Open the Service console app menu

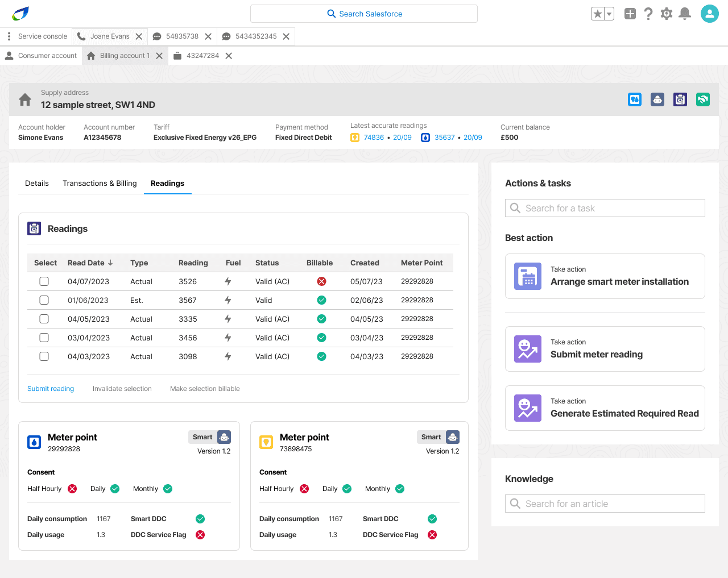tap(9, 36)
